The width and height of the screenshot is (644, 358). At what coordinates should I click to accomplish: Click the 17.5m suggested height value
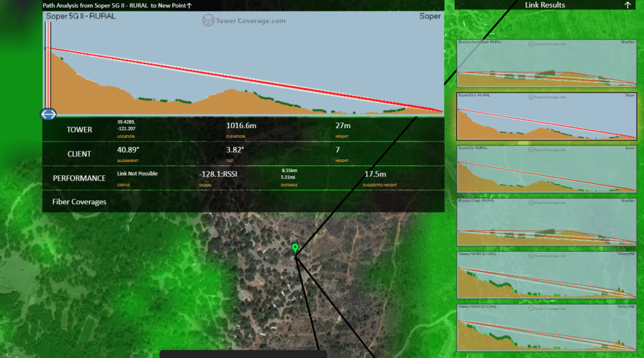[x=375, y=174]
